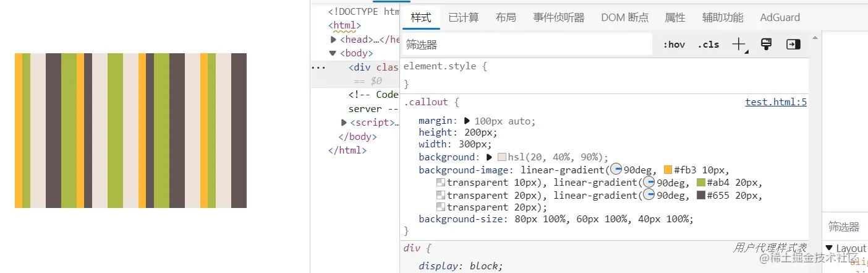
Task: Select the <html> element row
Action: click(x=344, y=25)
